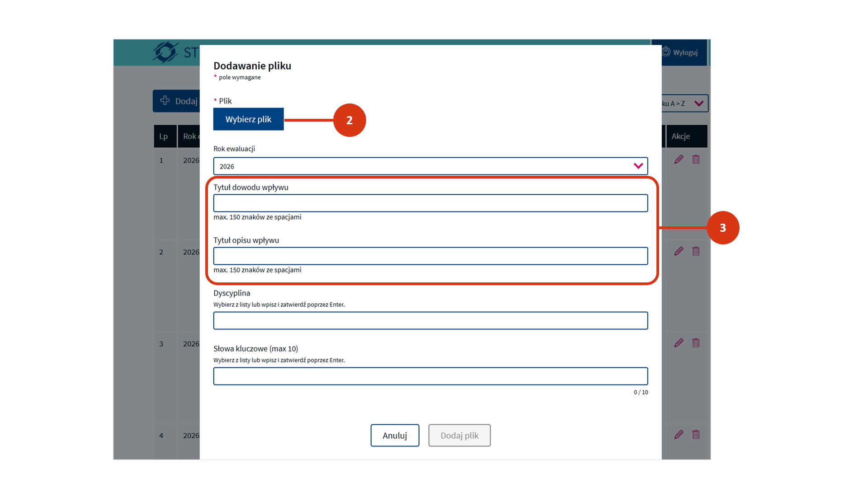868x488 pixels.
Task: Click the edit pencil icon in row 4
Action: [x=679, y=435]
